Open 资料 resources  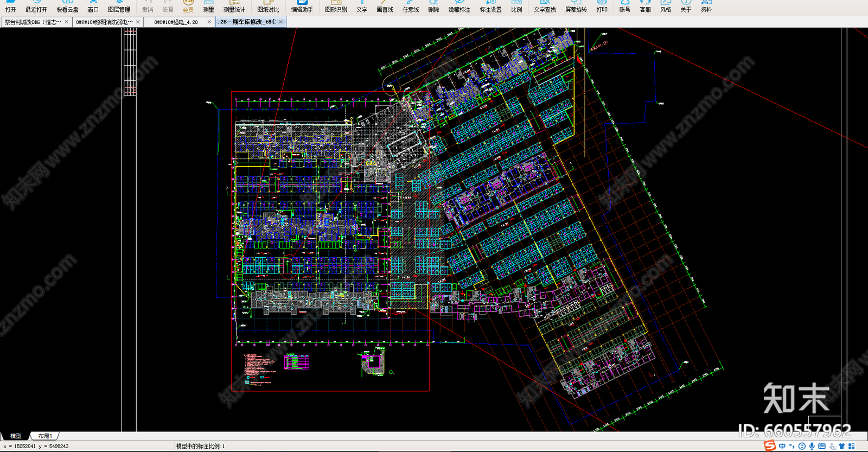pyautogui.click(x=706, y=7)
